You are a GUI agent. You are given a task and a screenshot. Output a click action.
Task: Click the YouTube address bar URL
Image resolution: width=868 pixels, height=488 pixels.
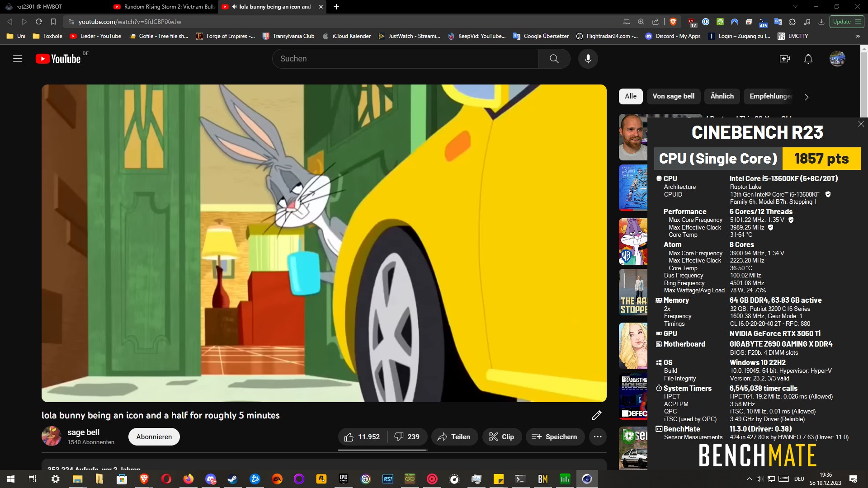(130, 22)
